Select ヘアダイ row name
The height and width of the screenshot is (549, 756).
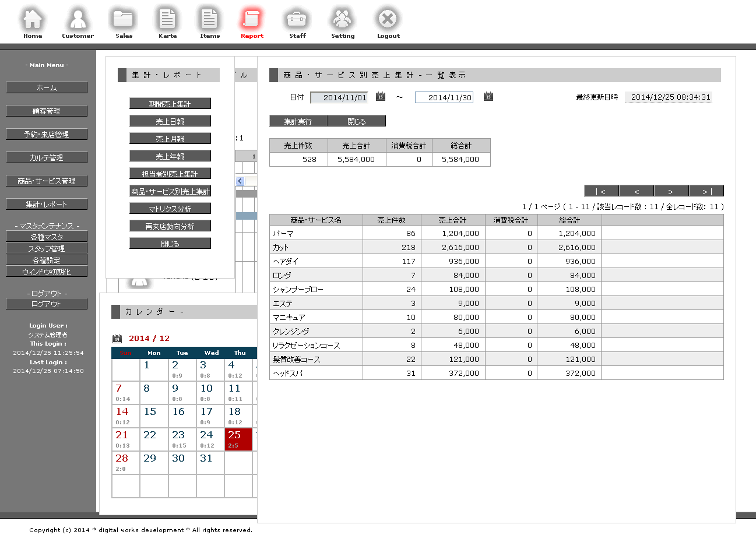click(x=286, y=262)
